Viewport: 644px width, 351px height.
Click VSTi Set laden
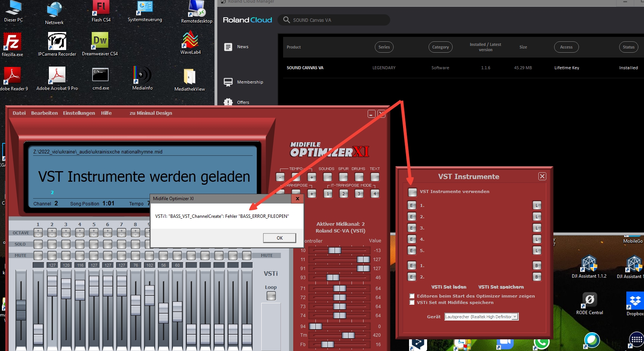pos(449,287)
